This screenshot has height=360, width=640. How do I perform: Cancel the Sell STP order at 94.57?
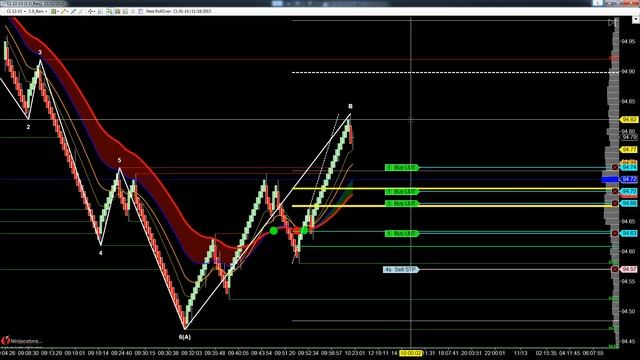point(615,269)
